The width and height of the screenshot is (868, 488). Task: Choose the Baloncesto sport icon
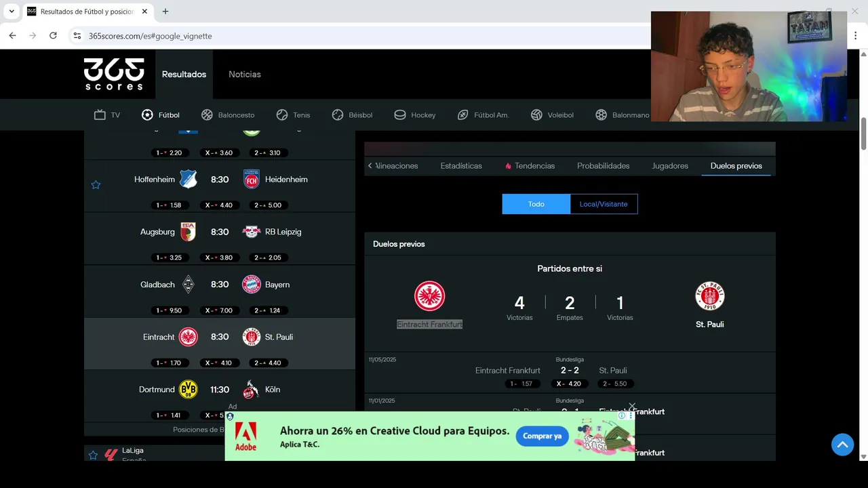click(207, 115)
